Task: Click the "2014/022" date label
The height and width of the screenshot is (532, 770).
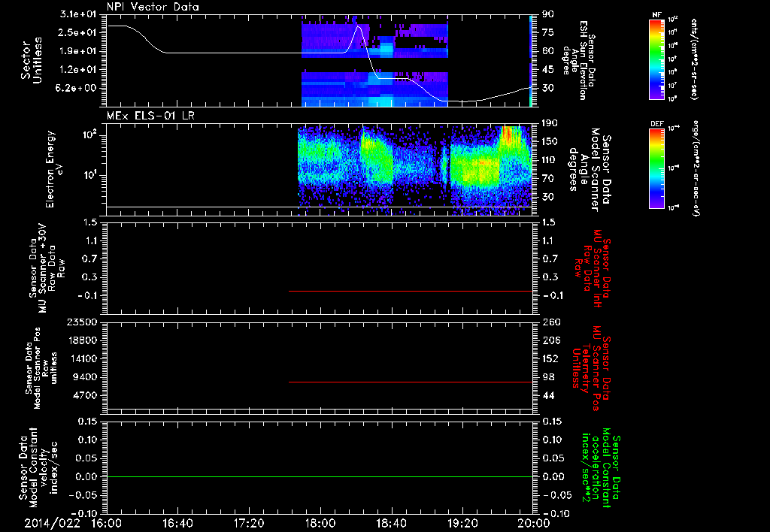Action: pos(53,523)
